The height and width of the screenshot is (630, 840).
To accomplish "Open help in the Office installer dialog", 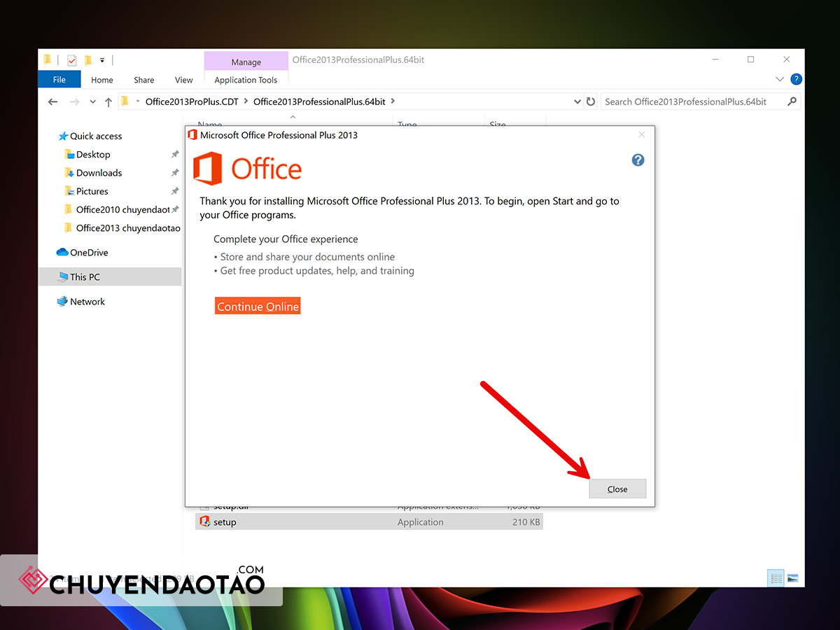I will [638, 160].
